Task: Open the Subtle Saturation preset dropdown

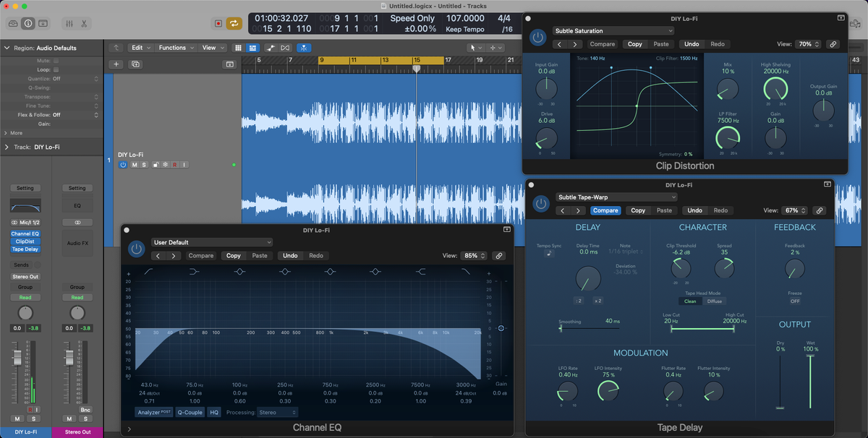Action: coord(612,30)
